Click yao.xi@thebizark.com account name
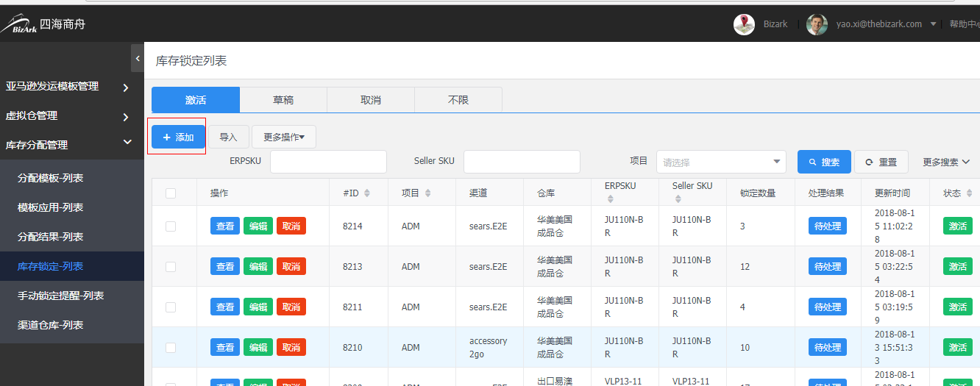This screenshot has height=386, width=980. tap(878, 24)
